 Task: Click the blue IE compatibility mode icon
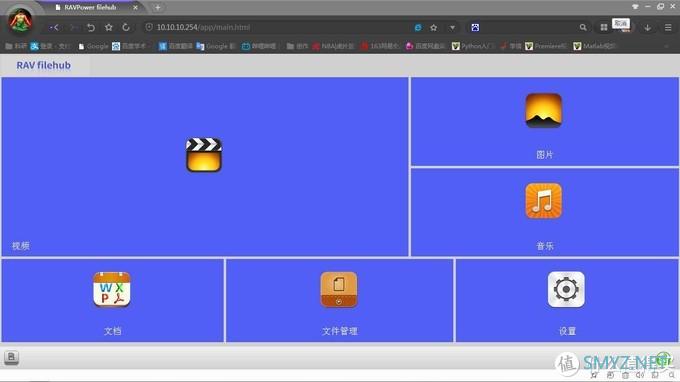pyautogui.click(x=418, y=27)
